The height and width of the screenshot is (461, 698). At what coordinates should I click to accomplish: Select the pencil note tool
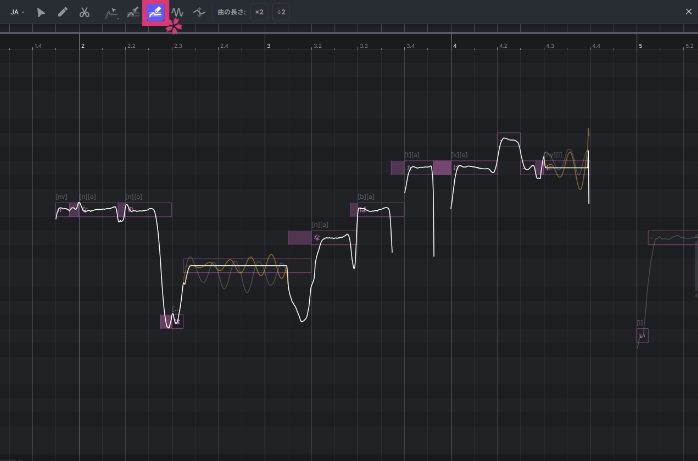pos(63,12)
